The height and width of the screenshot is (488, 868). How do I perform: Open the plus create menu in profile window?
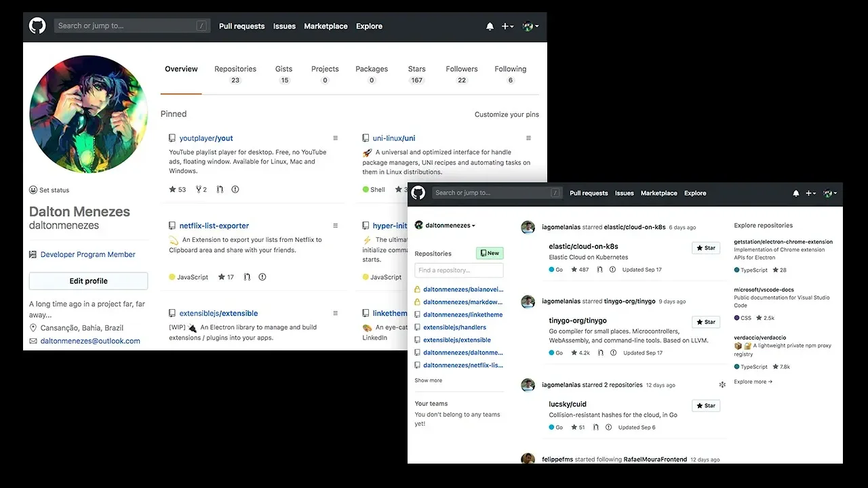tap(507, 26)
